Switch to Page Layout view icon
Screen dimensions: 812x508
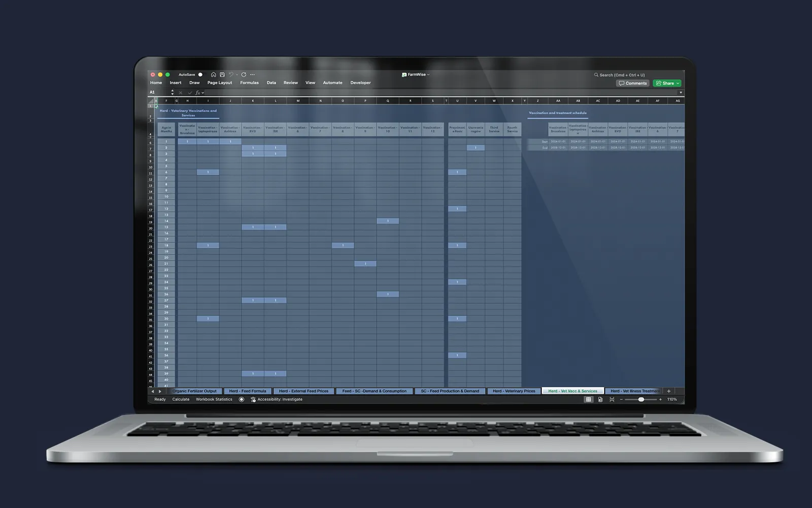pyautogui.click(x=600, y=399)
